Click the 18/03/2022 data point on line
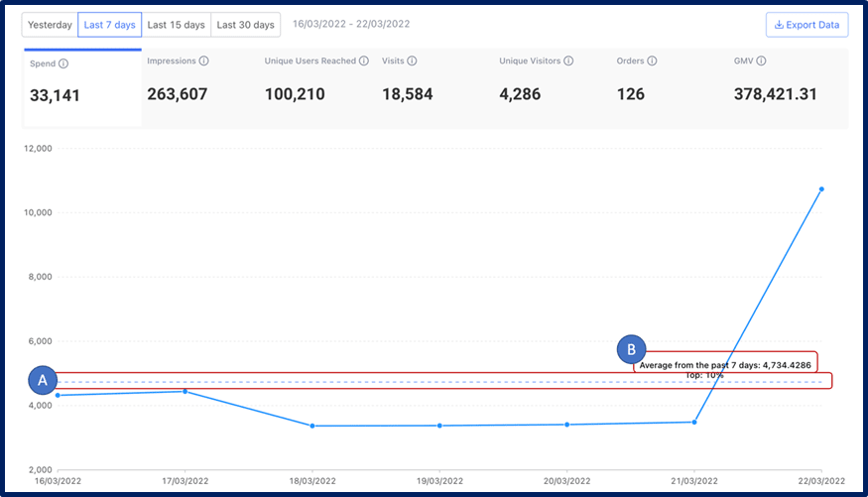Image resolution: width=868 pixels, height=497 pixels. pos(312,427)
